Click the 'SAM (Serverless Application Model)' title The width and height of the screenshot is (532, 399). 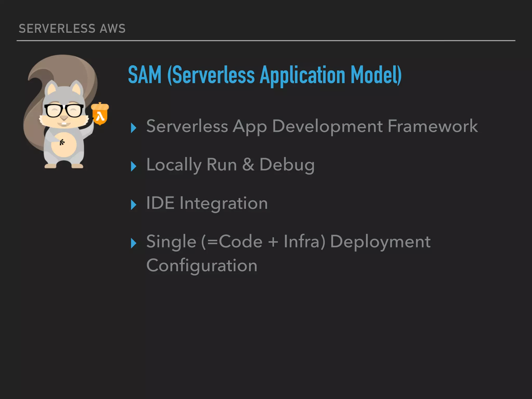pos(265,75)
